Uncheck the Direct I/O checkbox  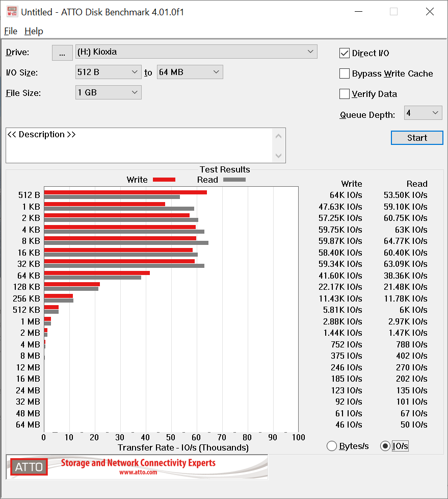tap(345, 53)
